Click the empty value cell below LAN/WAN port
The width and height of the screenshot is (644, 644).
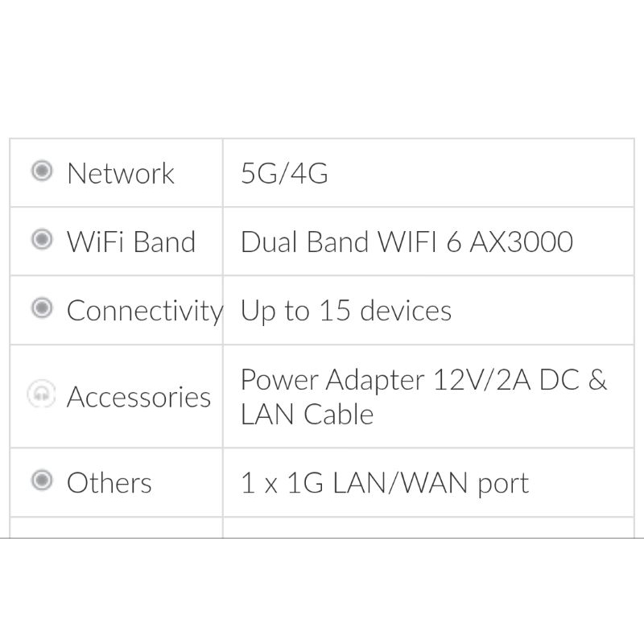click(x=428, y=527)
